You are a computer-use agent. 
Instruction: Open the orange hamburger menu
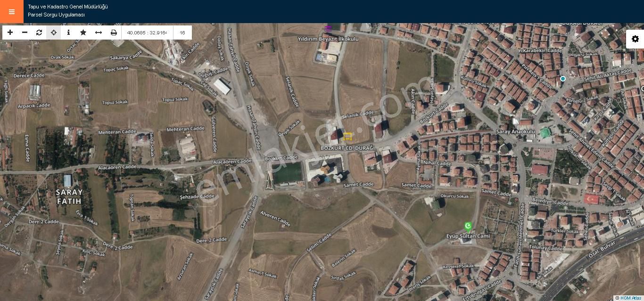tap(12, 12)
